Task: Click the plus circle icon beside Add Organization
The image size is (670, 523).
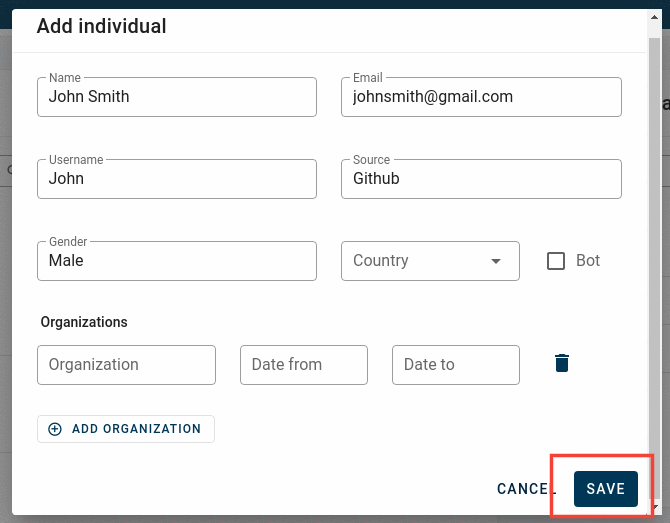Action: pos(55,429)
